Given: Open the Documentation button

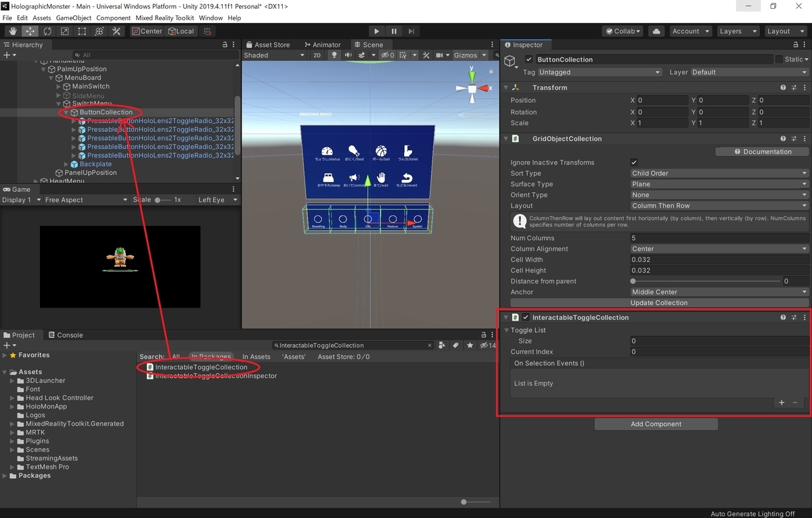Looking at the screenshot, I should click(x=762, y=151).
